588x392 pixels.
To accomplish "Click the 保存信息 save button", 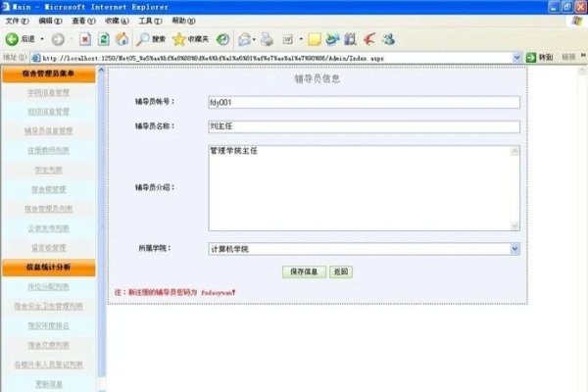I will coord(304,272).
